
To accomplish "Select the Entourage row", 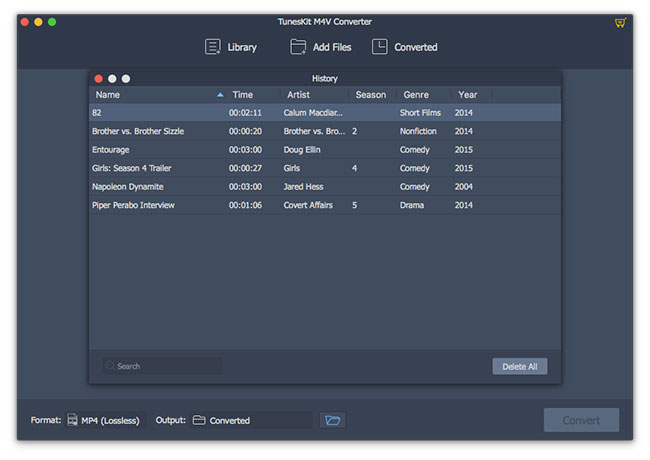I will pyautogui.click(x=325, y=150).
